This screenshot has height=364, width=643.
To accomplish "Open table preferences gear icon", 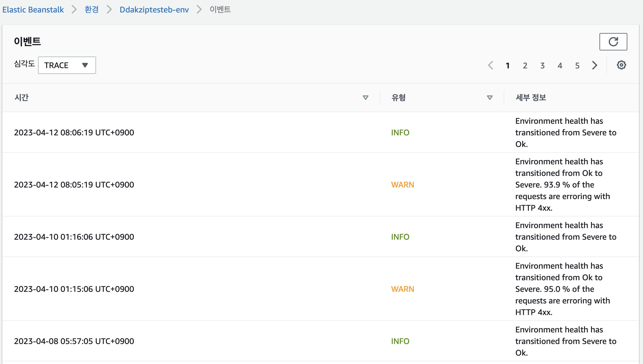I will pos(621,65).
